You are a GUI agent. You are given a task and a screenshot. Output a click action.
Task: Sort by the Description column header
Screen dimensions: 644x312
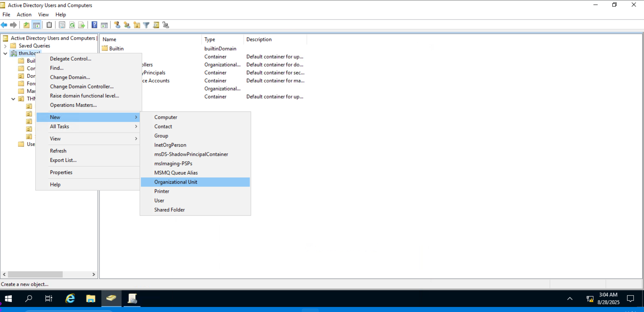pyautogui.click(x=275, y=39)
